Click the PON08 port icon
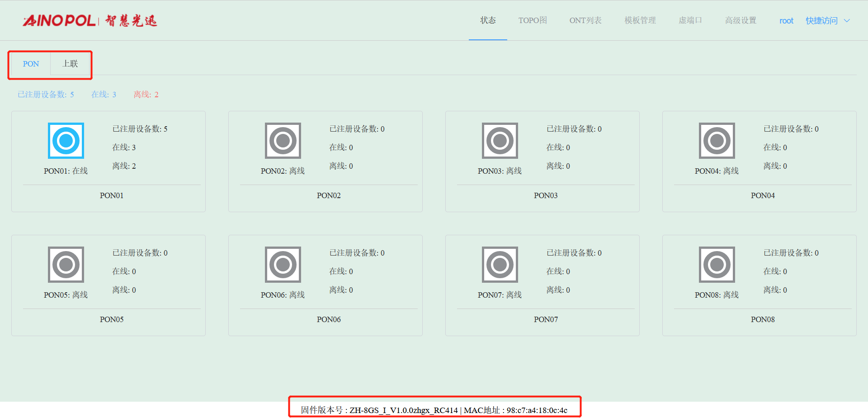The width and height of the screenshot is (868, 418). (717, 265)
